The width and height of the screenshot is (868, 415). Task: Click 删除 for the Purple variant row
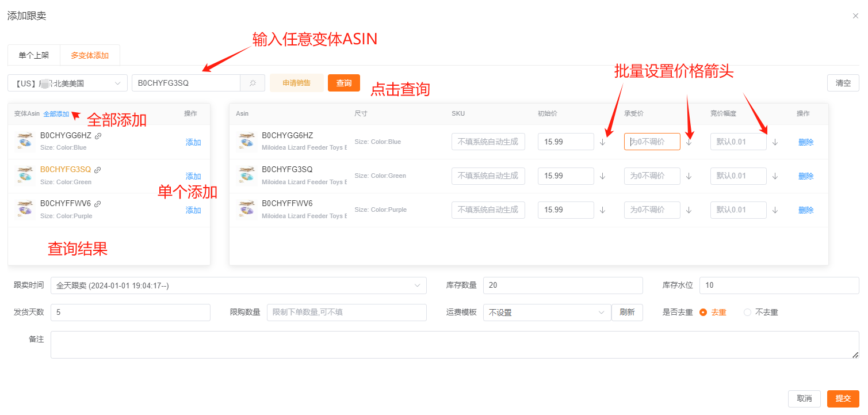805,210
